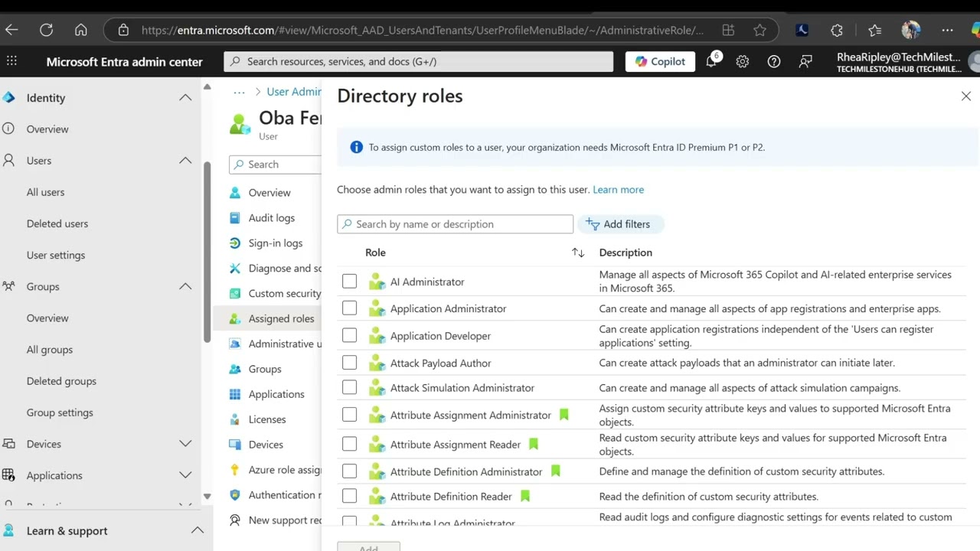Click the sidebar scroll down arrow
The image size is (980, 551).
(207, 497)
